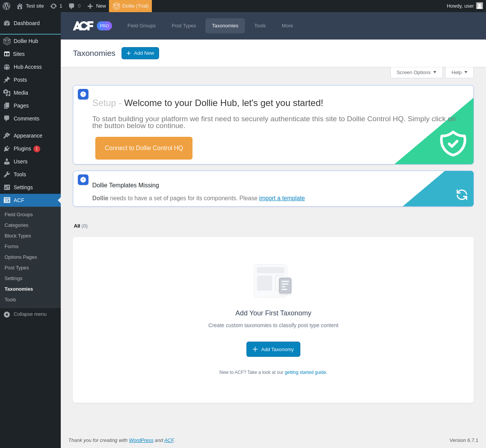The image size is (486, 448).
Task: Switch to Field Groups tab in ACF header
Action: pyautogui.click(x=142, y=26)
